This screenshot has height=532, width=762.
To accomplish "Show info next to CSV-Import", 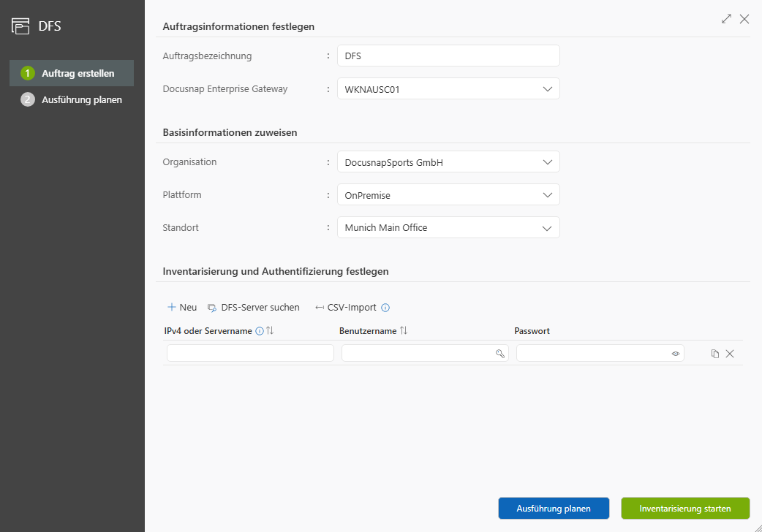I will click(x=385, y=308).
